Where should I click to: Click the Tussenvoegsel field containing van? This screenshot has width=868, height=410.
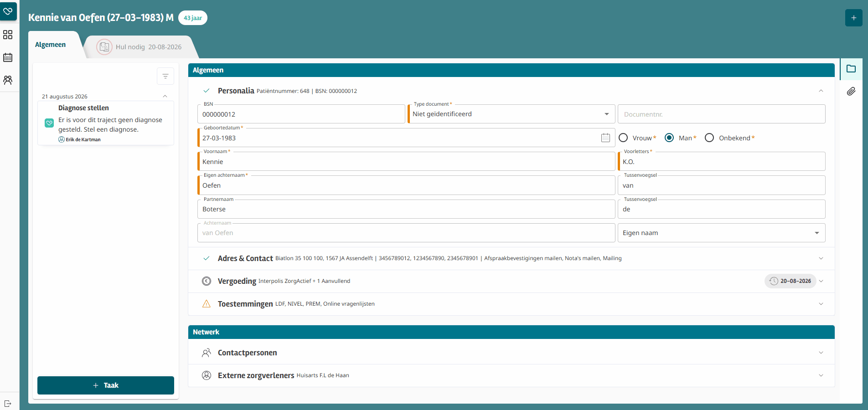(721, 185)
